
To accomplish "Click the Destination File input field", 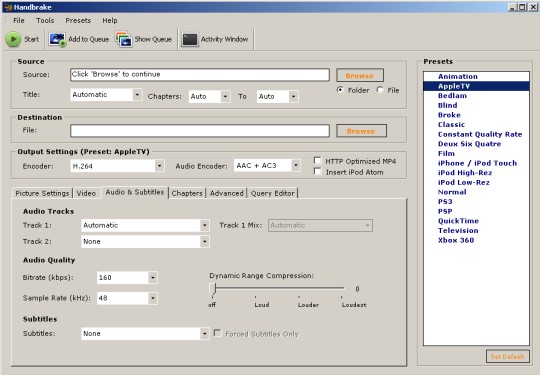I will tap(200, 131).
